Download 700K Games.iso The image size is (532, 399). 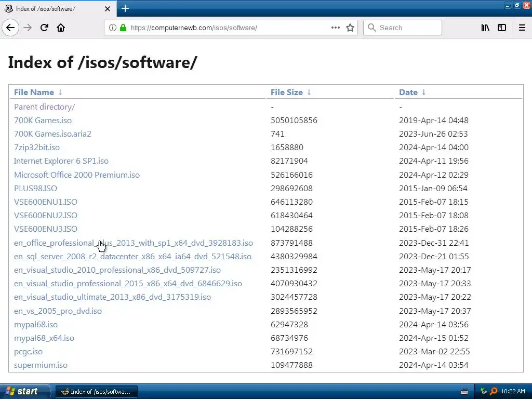coord(43,121)
